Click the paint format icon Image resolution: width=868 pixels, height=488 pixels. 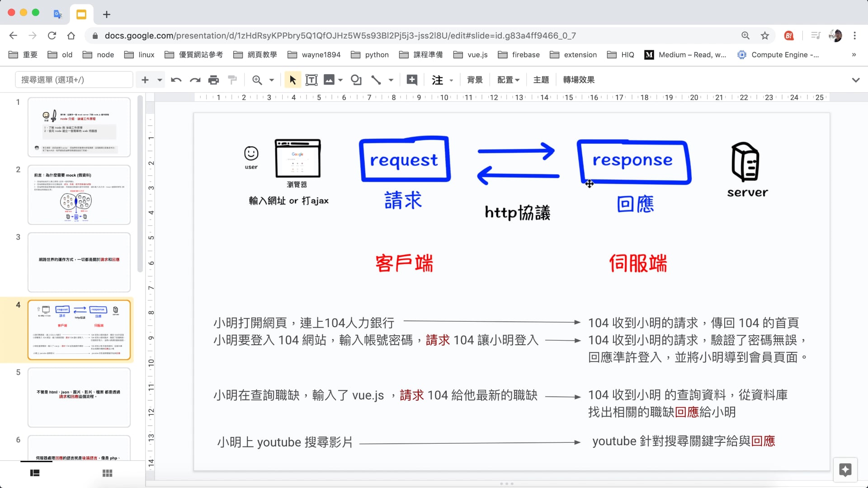tap(232, 80)
